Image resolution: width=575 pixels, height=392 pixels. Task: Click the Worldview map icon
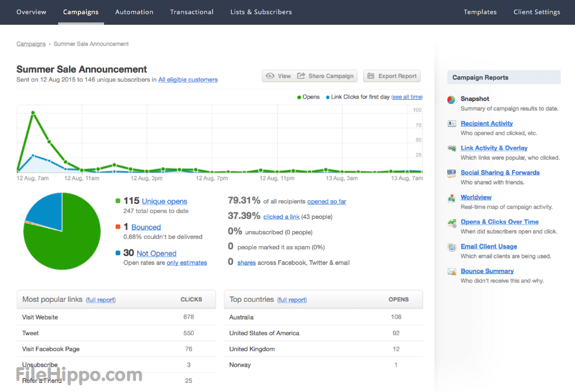[x=452, y=198]
